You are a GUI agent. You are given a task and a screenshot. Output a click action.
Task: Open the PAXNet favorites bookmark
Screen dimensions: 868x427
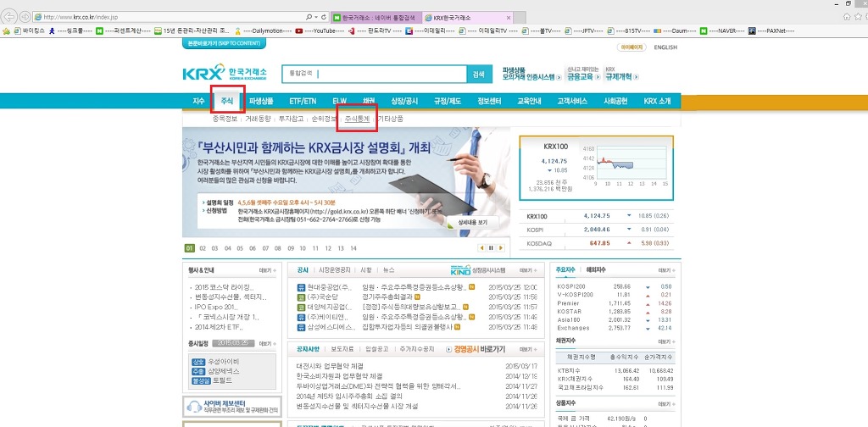click(x=771, y=31)
